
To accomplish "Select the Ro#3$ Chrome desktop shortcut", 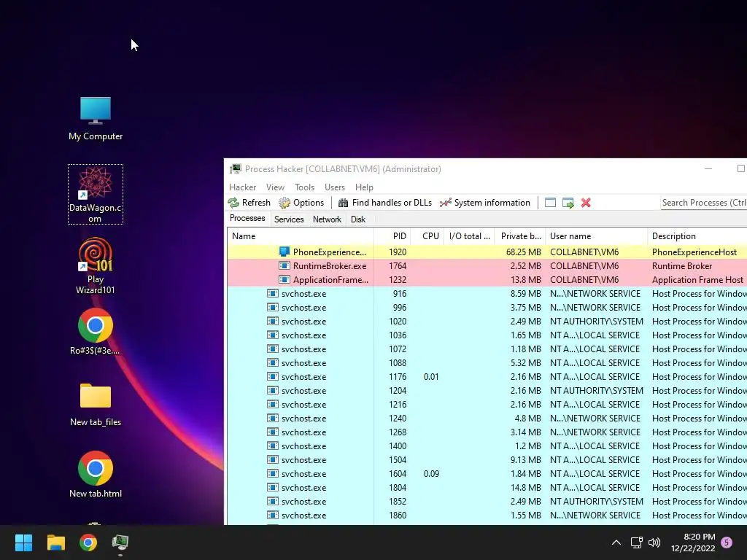I will (x=96, y=332).
